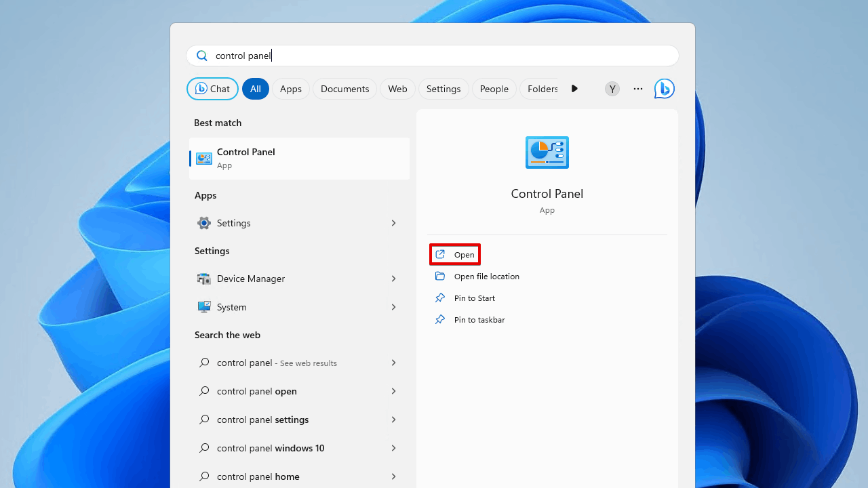Click the pin icon beside Pin to Start

440,298
